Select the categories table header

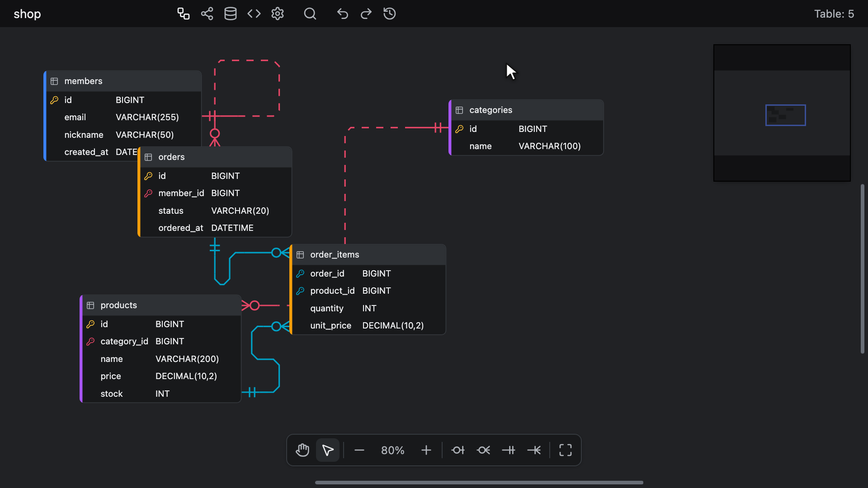coord(526,110)
